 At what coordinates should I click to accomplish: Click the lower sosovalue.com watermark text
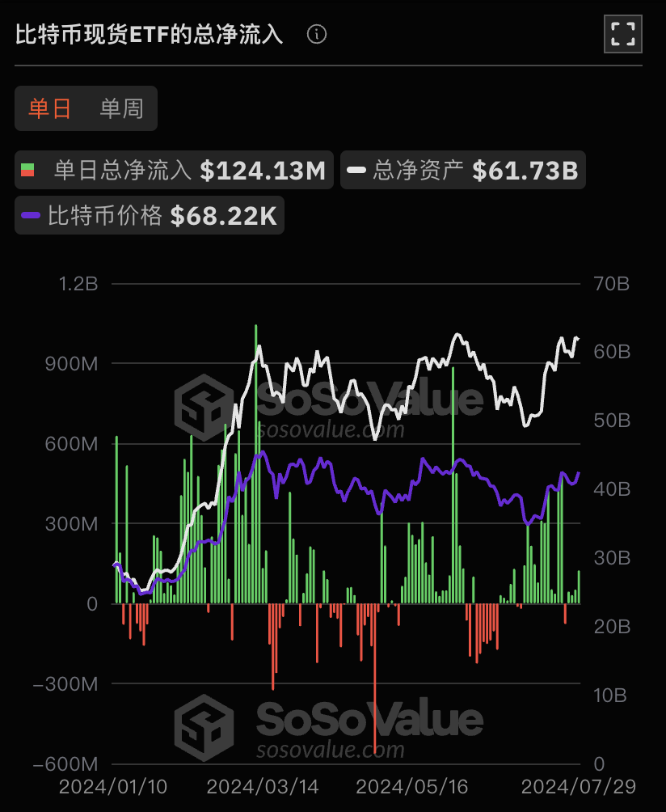click(331, 749)
